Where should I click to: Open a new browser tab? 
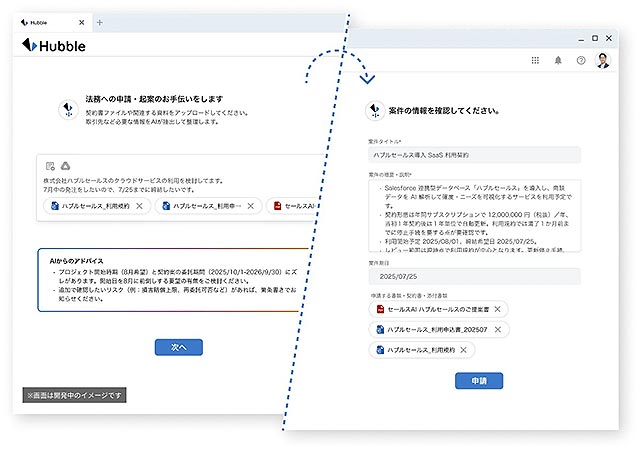pyautogui.click(x=100, y=22)
